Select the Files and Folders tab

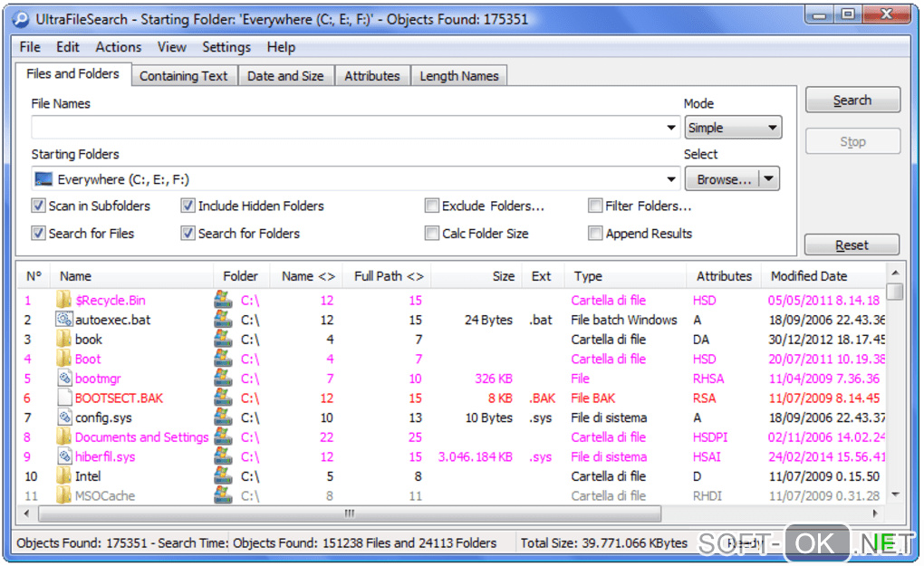pos(73,74)
